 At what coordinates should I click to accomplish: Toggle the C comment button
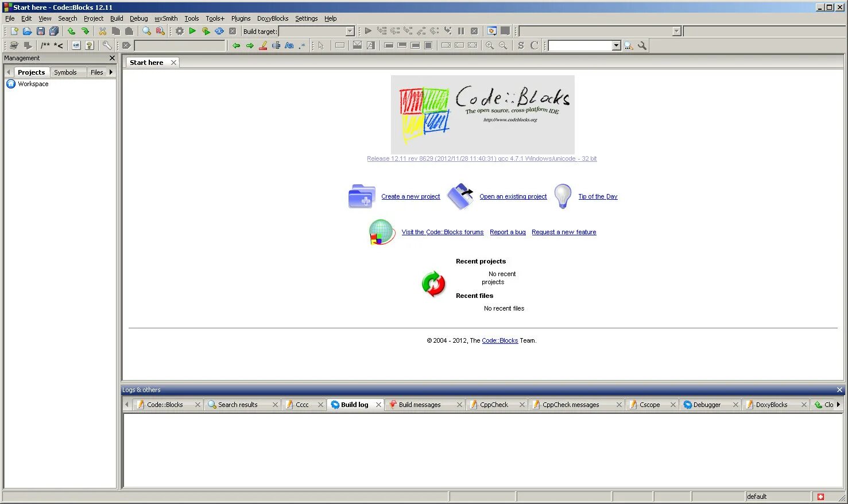click(x=534, y=45)
